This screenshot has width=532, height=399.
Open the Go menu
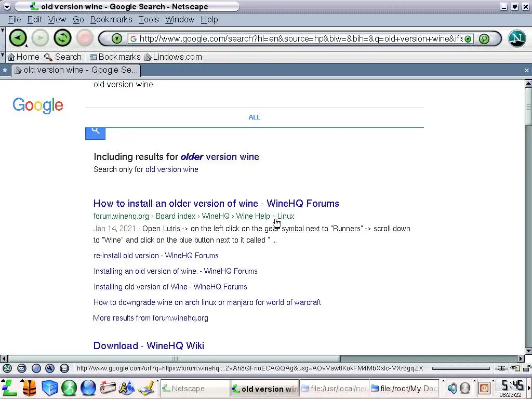(x=78, y=20)
